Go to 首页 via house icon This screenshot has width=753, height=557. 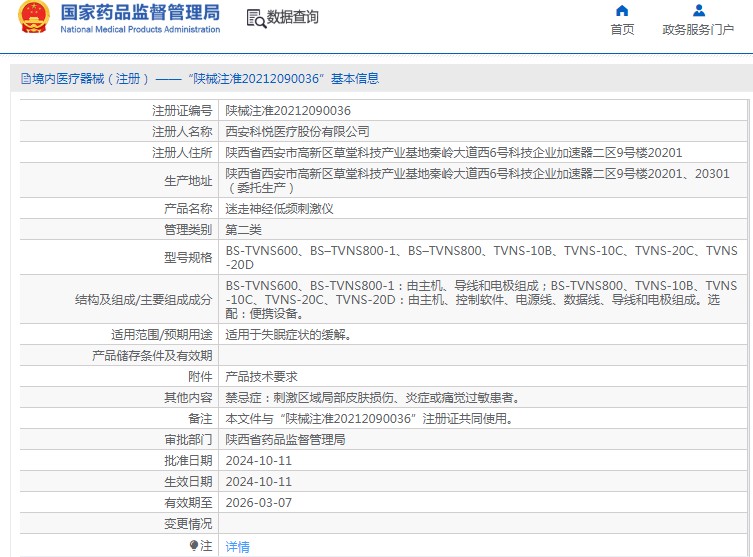coord(622,11)
